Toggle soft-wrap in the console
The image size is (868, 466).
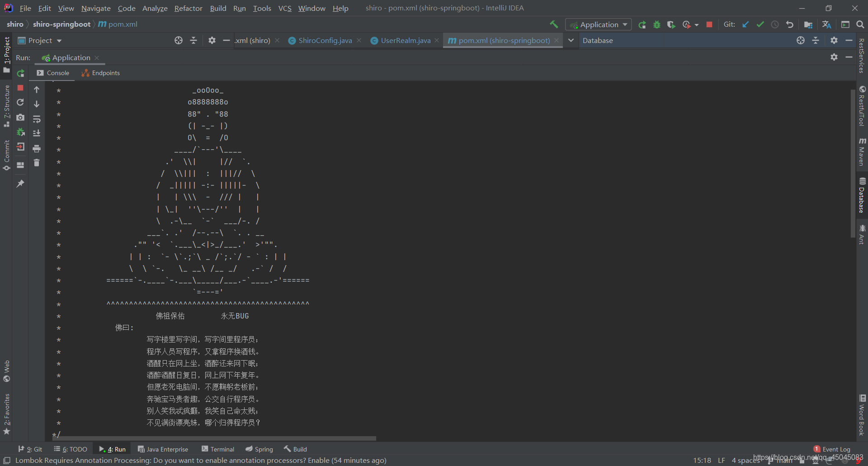(37, 119)
